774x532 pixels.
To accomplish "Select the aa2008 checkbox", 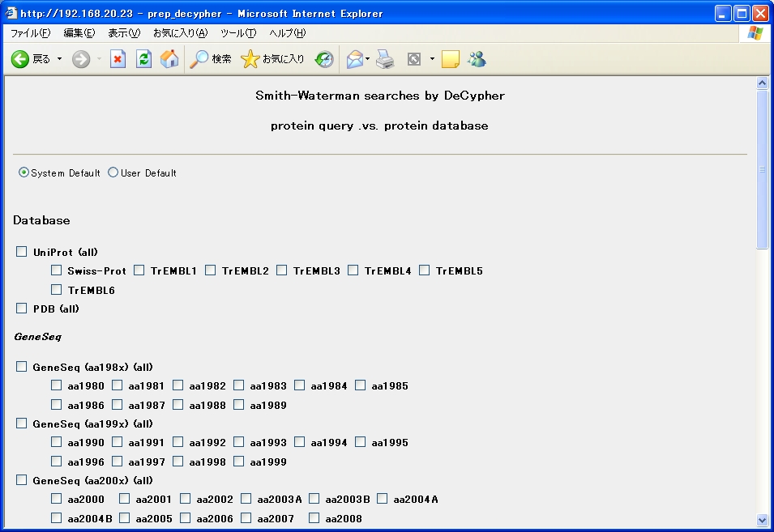I will coord(314,517).
